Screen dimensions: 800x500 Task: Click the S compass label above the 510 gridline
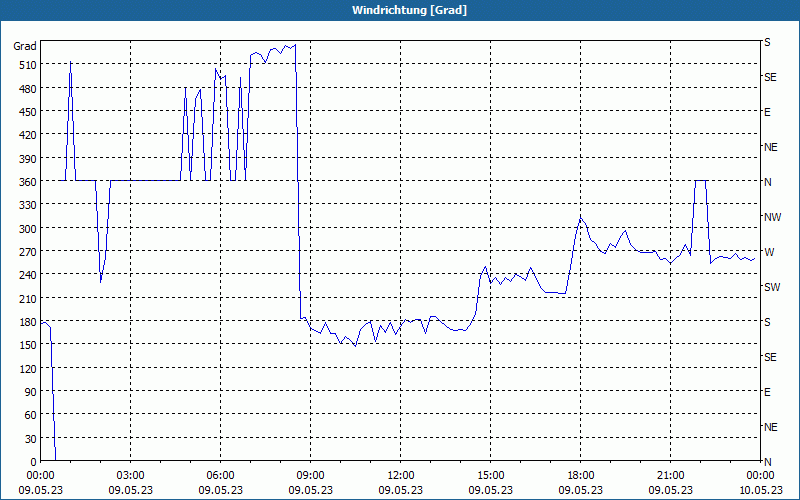tap(767, 42)
